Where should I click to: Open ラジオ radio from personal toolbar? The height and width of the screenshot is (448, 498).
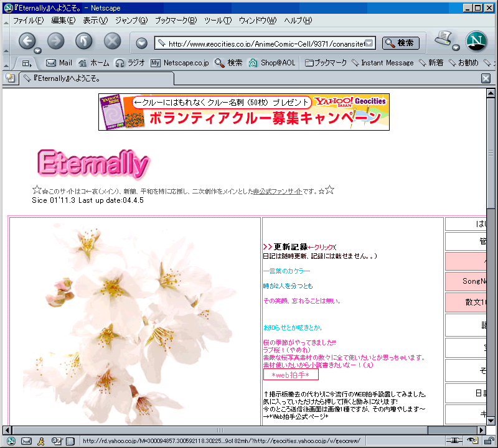(x=130, y=63)
